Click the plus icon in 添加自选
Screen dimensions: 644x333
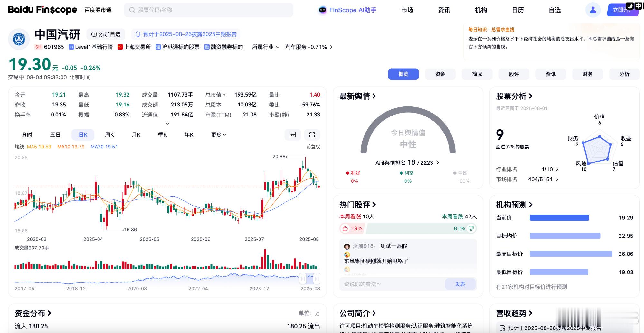94,34
